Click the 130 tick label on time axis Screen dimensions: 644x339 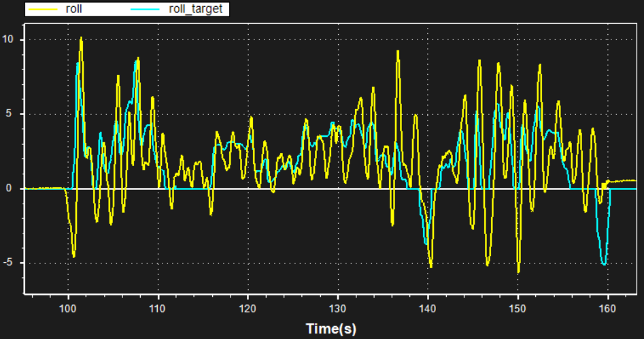coord(338,308)
